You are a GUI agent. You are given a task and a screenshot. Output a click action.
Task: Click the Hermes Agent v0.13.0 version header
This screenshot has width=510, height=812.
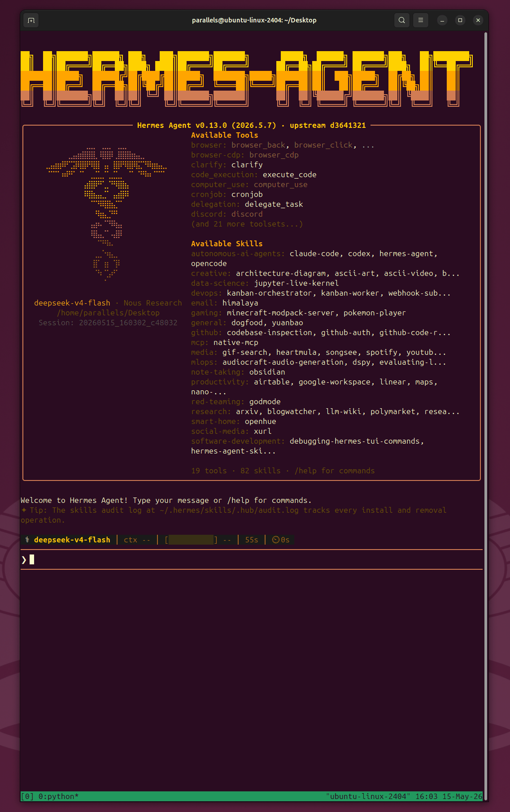252,125
